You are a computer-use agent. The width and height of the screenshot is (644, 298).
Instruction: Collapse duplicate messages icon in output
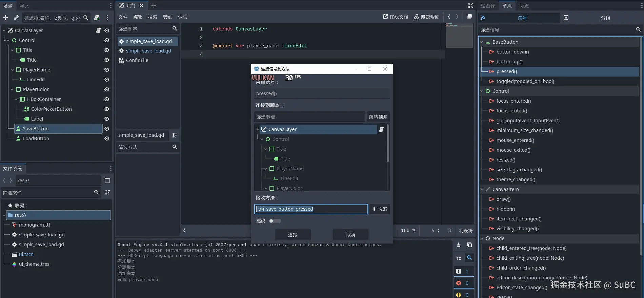coord(459,258)
